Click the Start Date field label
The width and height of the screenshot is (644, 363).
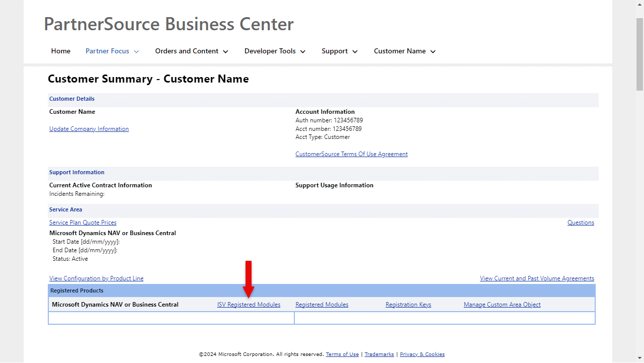[x=86, y=242]
